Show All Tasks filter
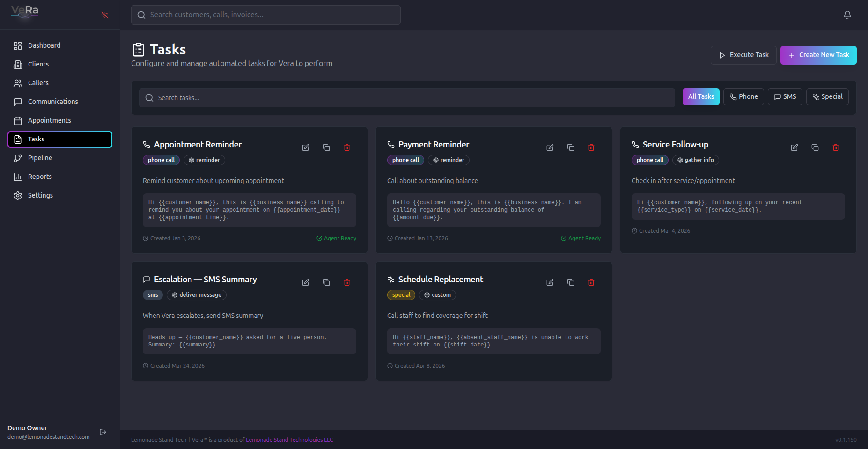Viewport: 868px width, 449px height. (701, 97)
